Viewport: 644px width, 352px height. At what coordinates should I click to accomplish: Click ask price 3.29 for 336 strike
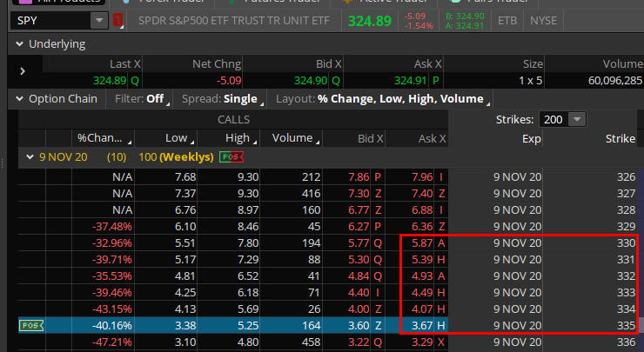tap(422, 342)
